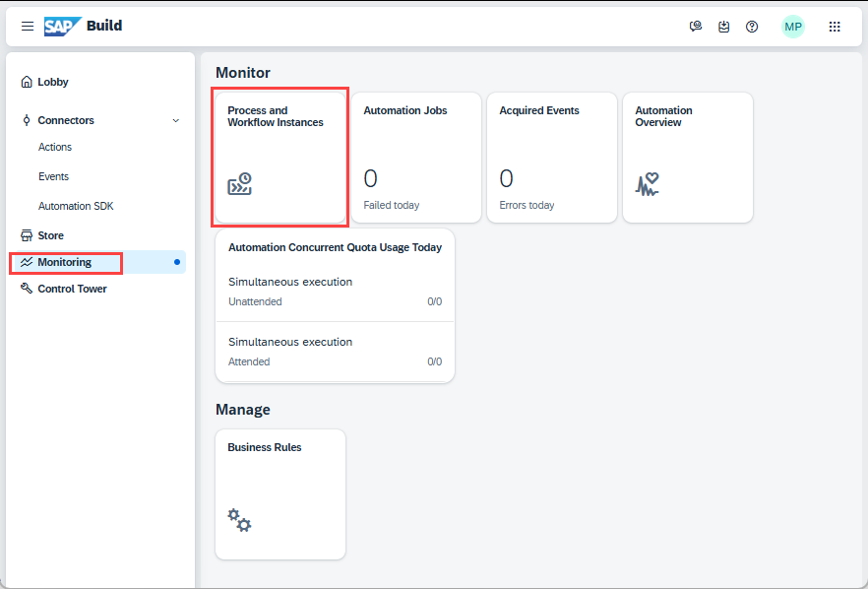Click the process instances clock icon
The image size is (868, 589).
(240, 184)
